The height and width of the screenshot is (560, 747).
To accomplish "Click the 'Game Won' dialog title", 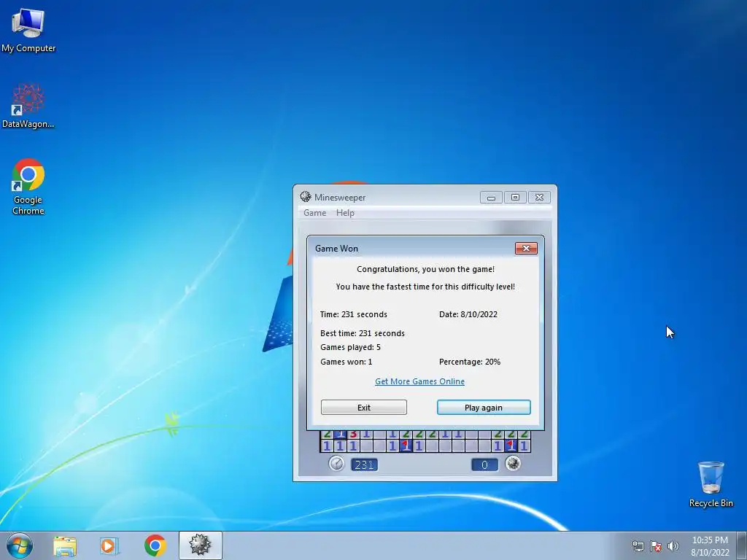I will coord(336,248).
